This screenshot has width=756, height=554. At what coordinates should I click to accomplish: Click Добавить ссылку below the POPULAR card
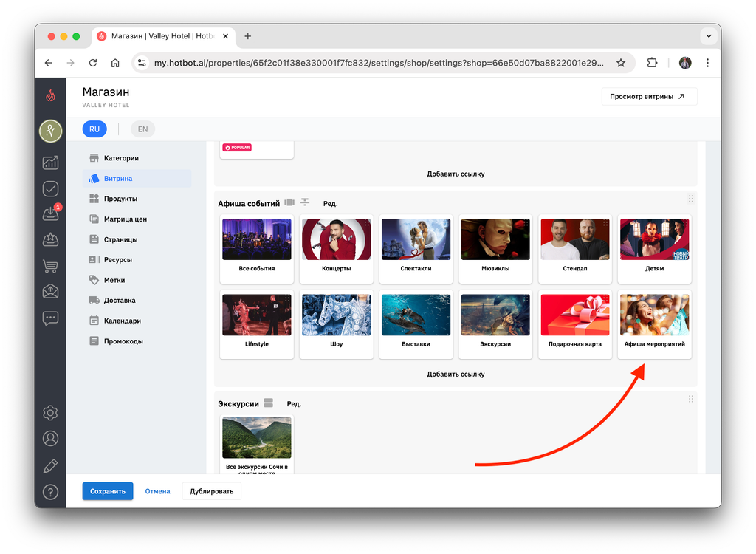coord(456,174)
